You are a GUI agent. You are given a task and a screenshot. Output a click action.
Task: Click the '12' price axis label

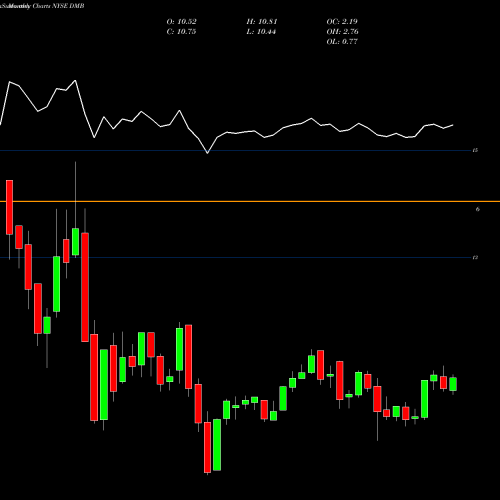475,257
